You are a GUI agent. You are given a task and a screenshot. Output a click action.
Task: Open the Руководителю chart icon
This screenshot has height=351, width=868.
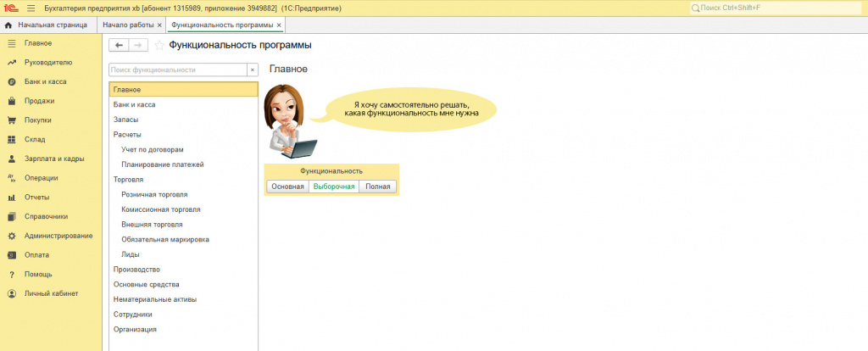[x=12, y=63]
